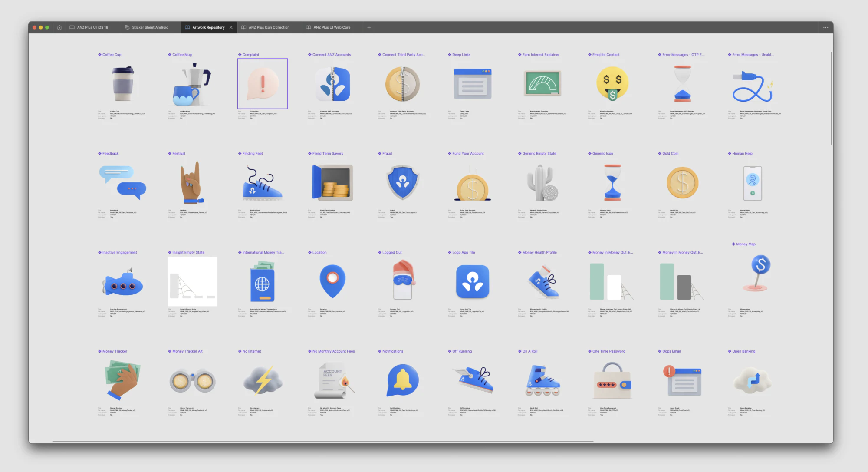
Task: Select the Fraud shield artwork
Action: [403, 183]
